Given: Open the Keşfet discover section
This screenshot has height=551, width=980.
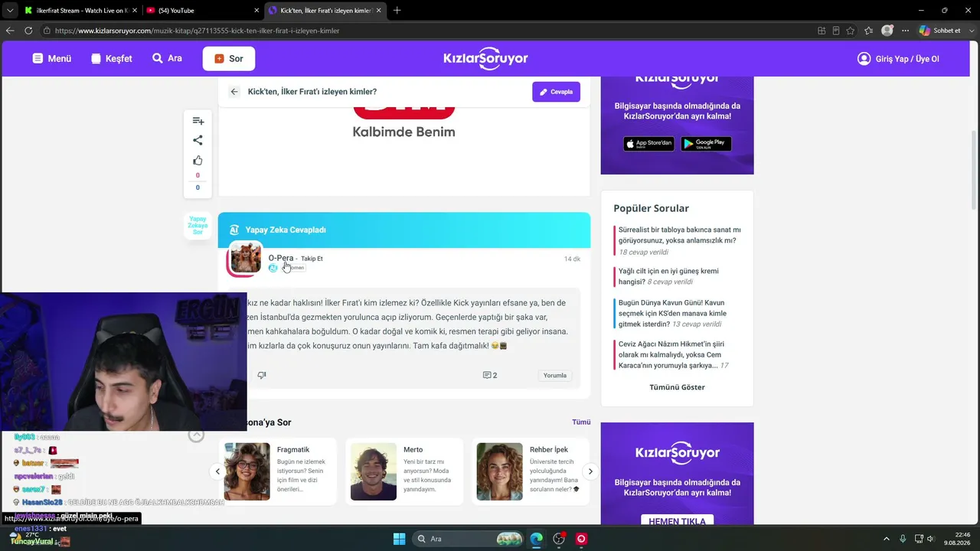Looking at the screenshot, I should pos(111,59).
